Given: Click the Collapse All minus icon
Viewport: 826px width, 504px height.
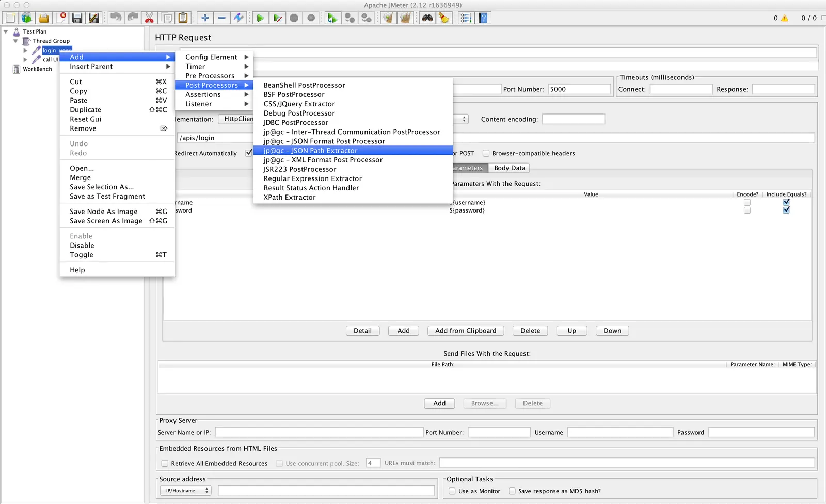Looking at the screenshot, I should click(222, 18).
